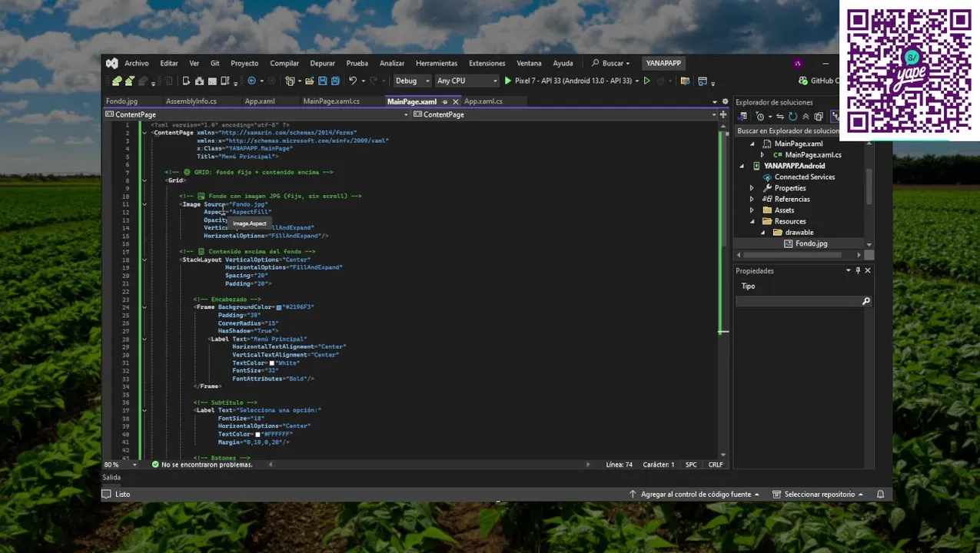Open the Any CPU platform dropdown
Image resolution: width=980 pixels, height=553 pixels.
tap(466, 81)
